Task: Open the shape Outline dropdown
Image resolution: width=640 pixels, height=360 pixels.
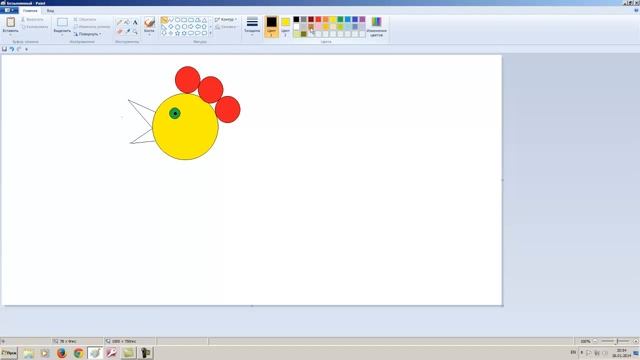Action: tap(226, 19)
